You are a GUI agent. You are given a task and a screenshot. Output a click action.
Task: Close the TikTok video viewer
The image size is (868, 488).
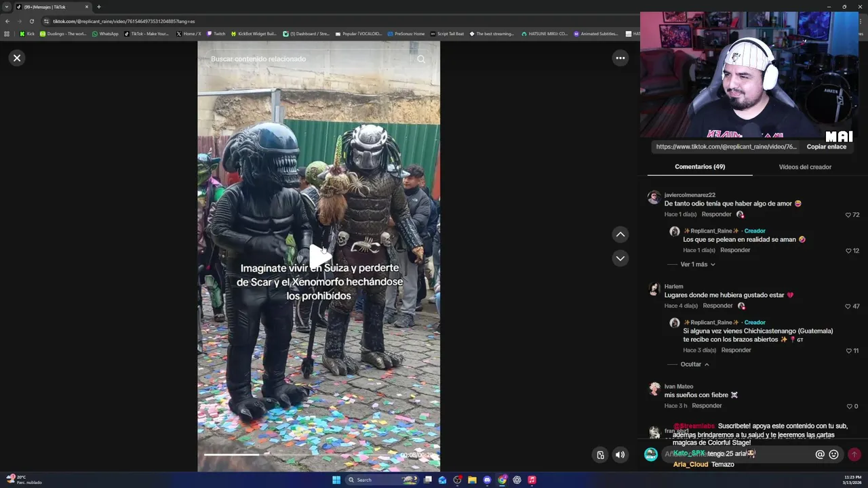[17, 58]
